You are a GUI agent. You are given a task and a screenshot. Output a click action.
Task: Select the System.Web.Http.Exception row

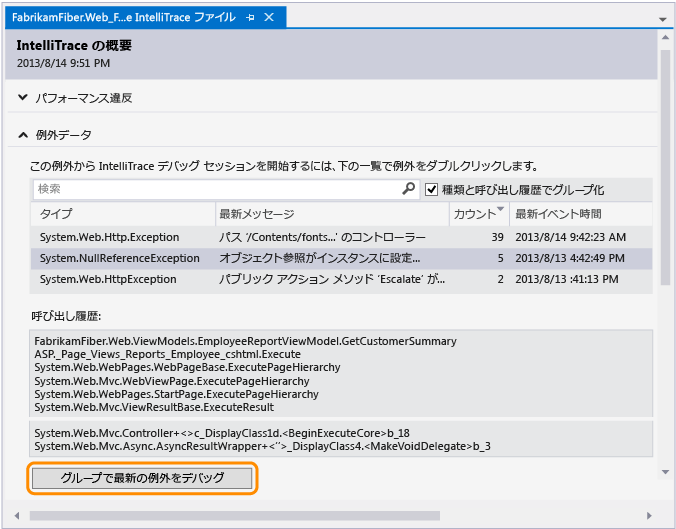point(341,237)
